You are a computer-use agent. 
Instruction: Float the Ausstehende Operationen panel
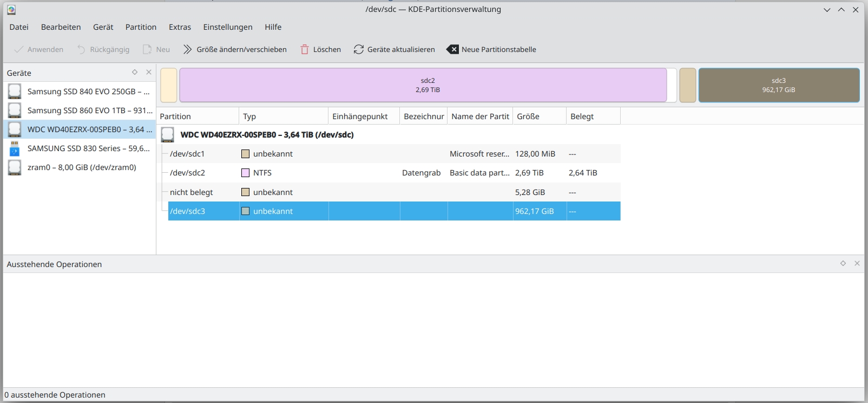(x=843, y=263)
